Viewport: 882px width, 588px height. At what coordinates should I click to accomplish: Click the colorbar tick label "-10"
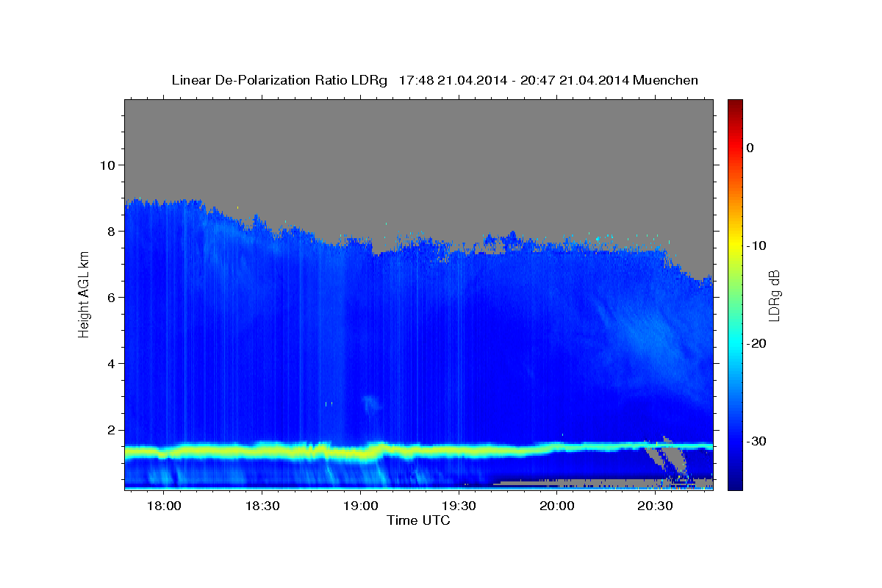[757, 245]
